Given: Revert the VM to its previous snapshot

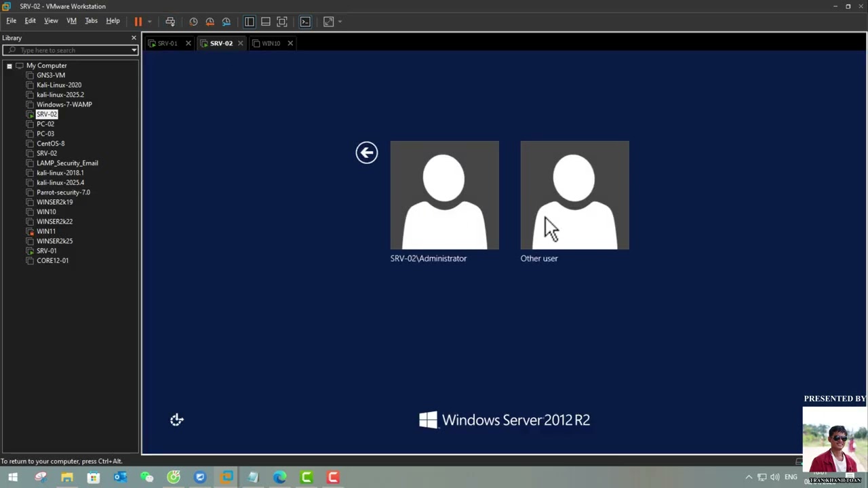Looking at the screenshot, I should [x=210, y=22].
